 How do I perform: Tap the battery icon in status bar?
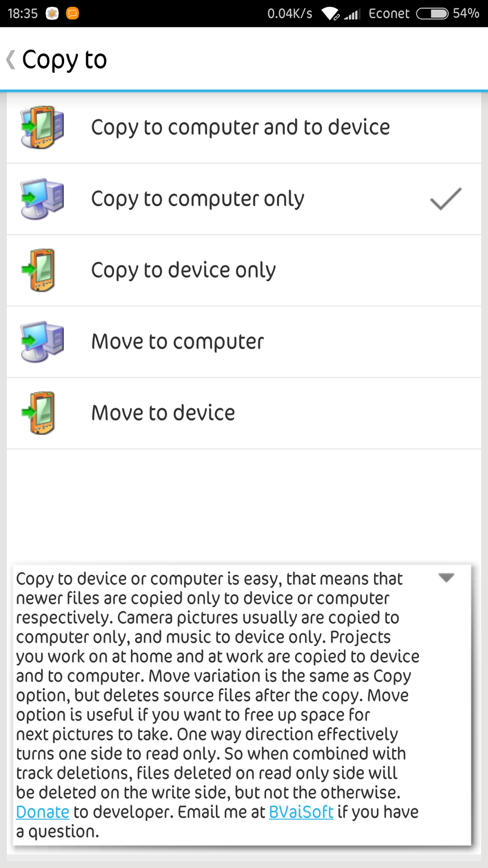(432, 14)
